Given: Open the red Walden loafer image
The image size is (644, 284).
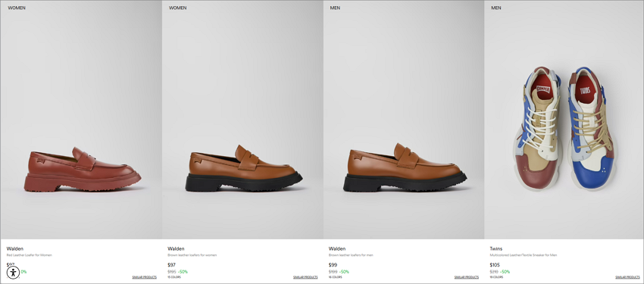Looking at the screenshot, I should pos(81,120).
